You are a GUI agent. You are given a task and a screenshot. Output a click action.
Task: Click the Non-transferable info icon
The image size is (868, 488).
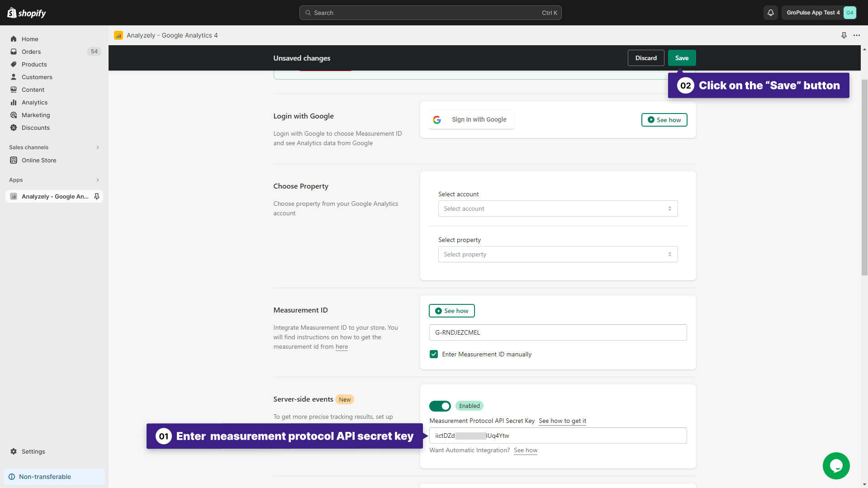coord(12,477)
